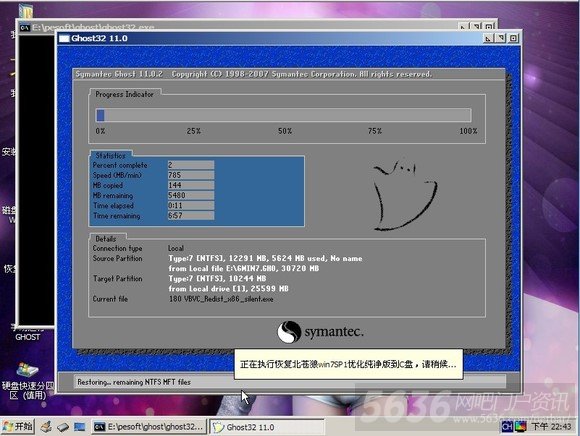Click the Time remaining value 6:57

[191, 215]
